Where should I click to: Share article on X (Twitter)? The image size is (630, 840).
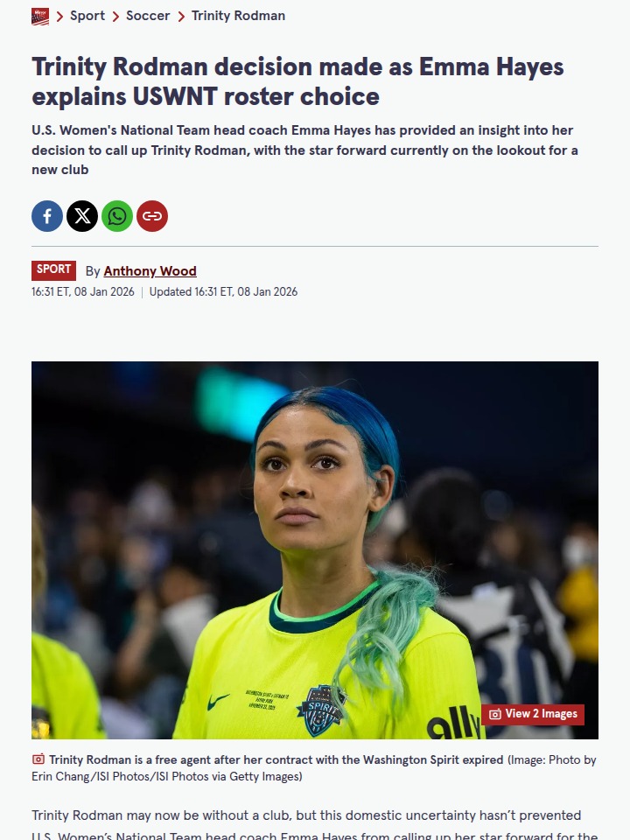[82, 216]
